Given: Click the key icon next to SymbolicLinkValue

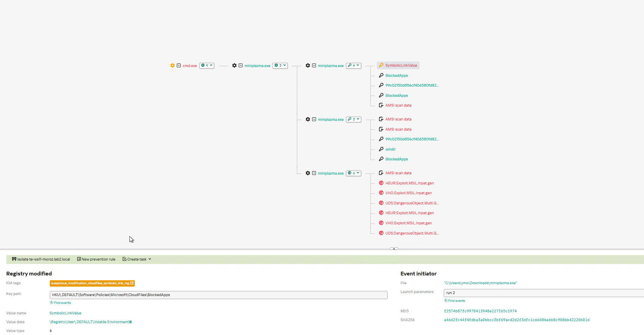Looking at the screenshot, I should pos(381,65).
